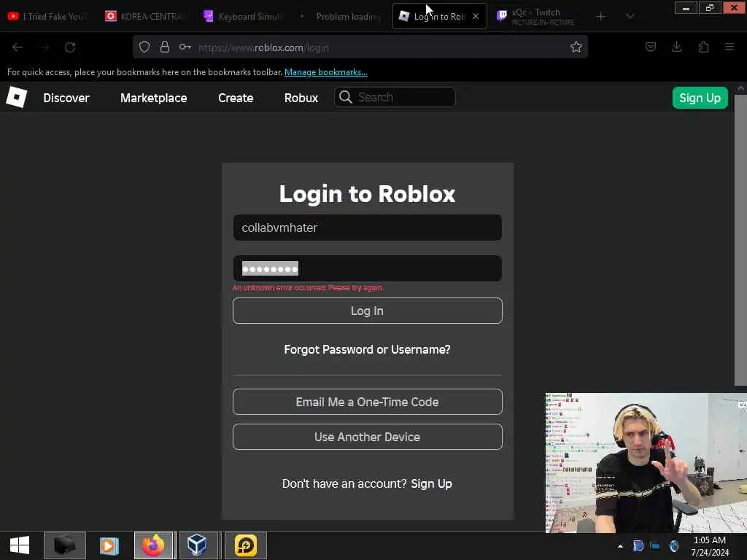
Task: Focus the username field with collabvmhater
Action: [x=368, y=227]
